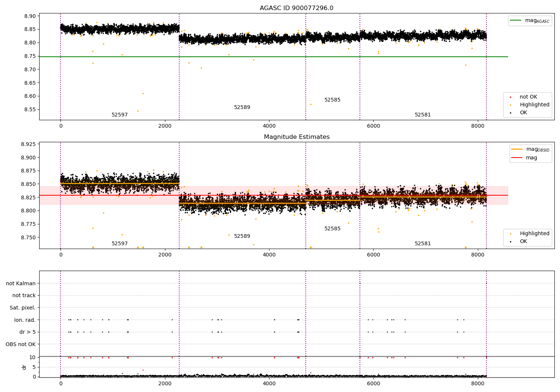The image size is (560, 392).
Task: Click the red 'mag' legend entry in middle plot
Action: pyautogui.click(x=525, y=158)
